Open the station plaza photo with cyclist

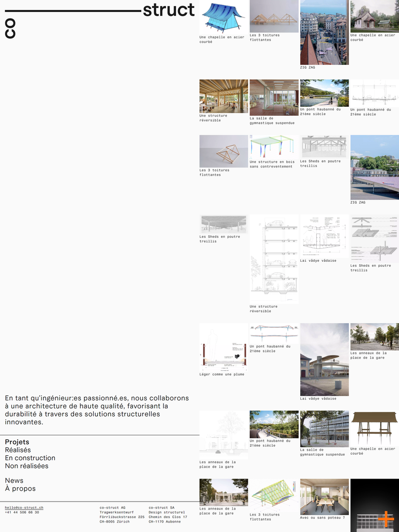pyautogui.click(x=375, y=337)
